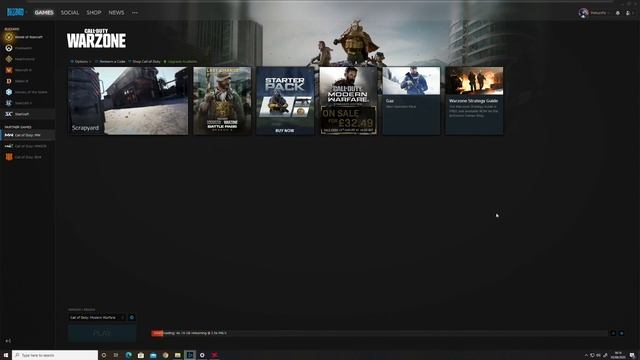Select Warcraft III in the sidebar
This screenshot has height=360, width=640.
pyautogui.click(x=27, y=70)
